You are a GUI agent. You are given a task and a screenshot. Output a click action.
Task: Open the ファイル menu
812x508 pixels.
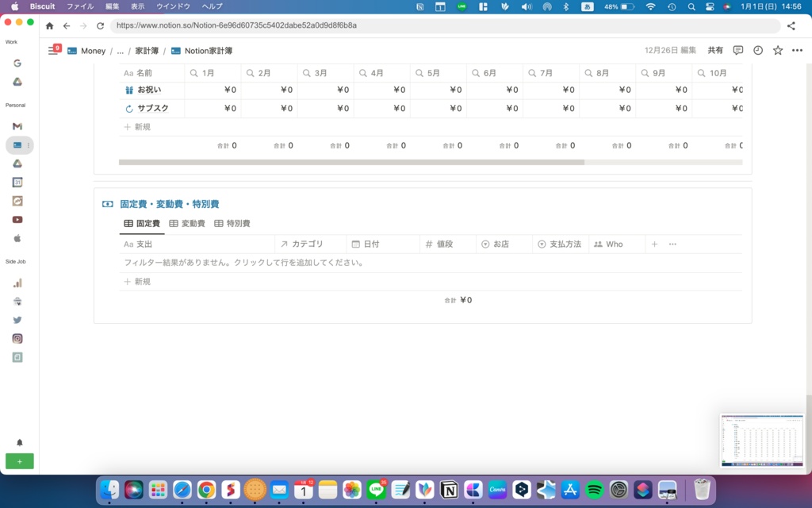pyautogui.click(x=80, y=6)
